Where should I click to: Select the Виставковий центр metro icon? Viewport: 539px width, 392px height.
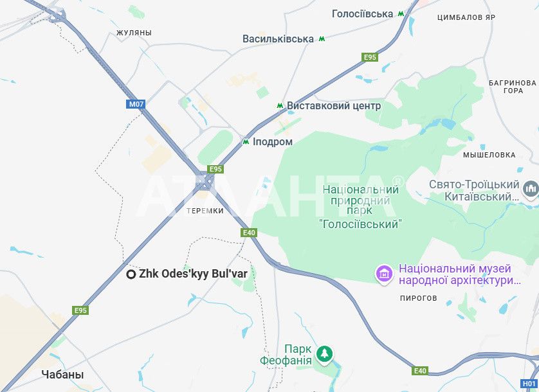coord(280,105)
